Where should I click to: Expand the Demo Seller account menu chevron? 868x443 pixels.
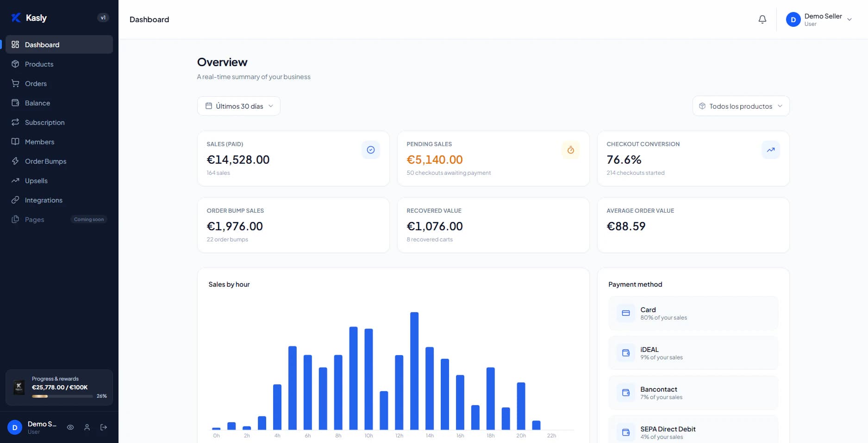(x=849, y=19)
